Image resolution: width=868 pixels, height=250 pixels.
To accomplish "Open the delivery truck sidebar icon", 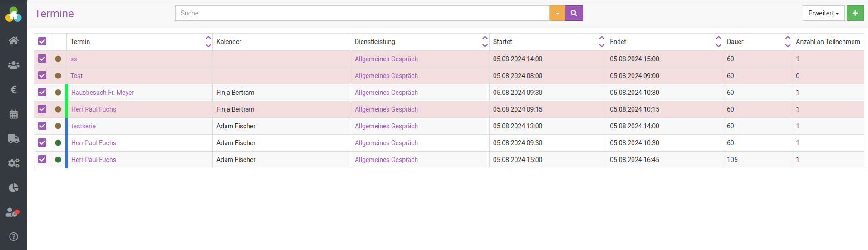I will [x=14, y=139].
